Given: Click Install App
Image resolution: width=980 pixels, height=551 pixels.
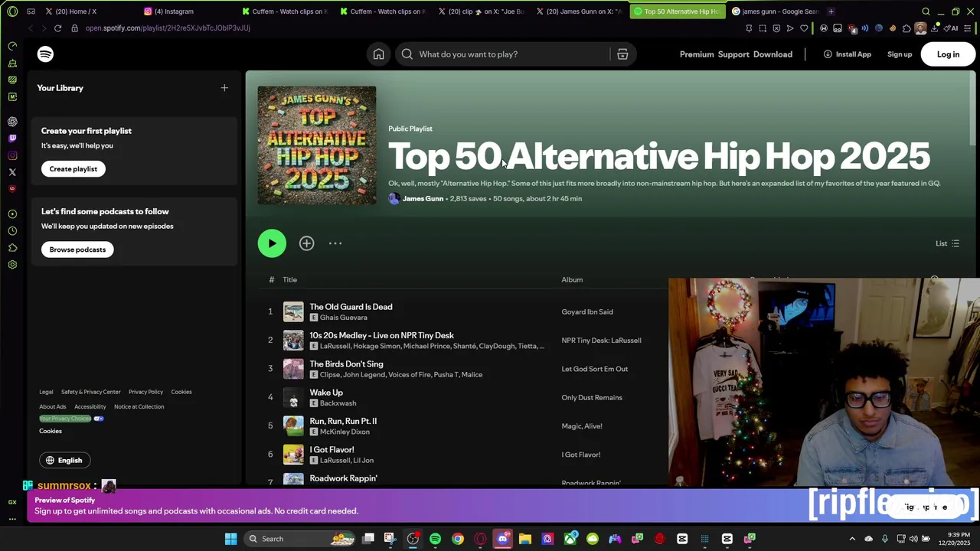Looking at the screenshot, I should 847,54.
